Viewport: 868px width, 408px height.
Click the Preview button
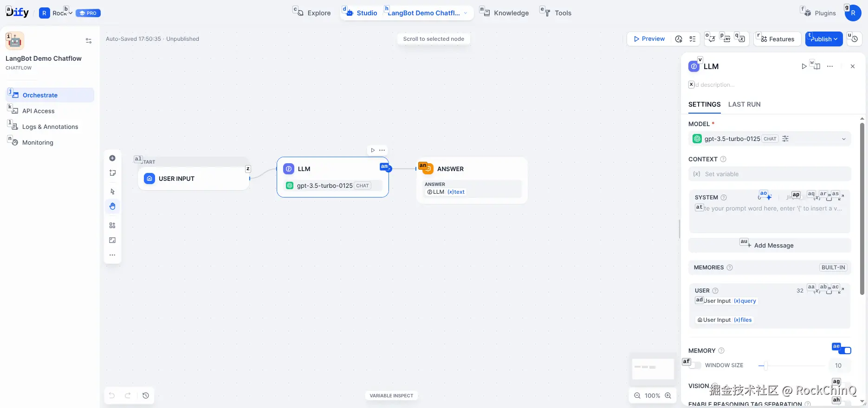pos(649,39)
